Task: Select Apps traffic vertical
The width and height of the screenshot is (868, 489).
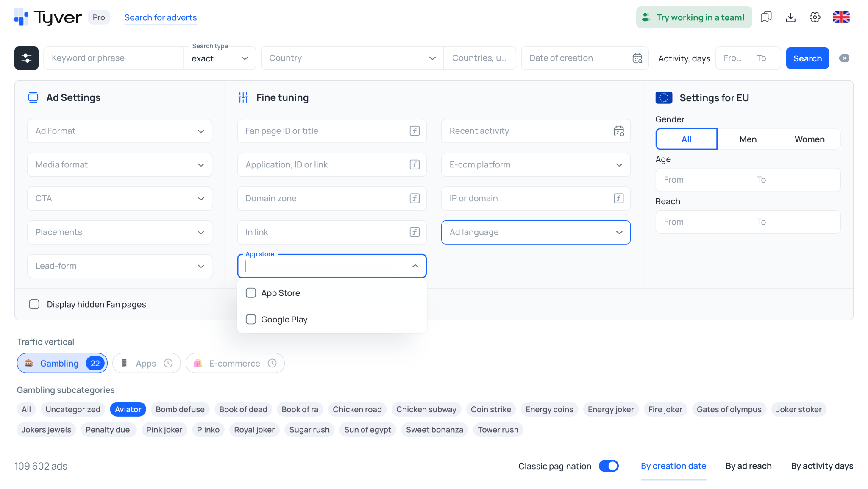Action: tap(147, 363)
